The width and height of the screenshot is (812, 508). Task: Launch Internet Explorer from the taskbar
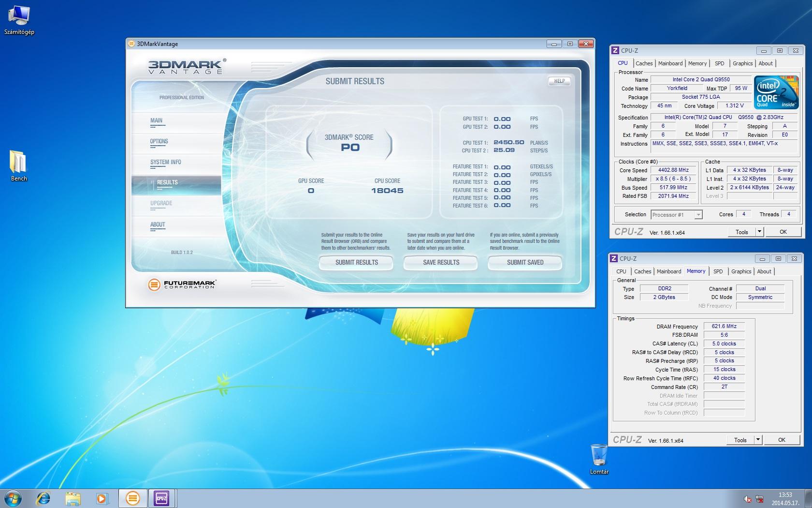[x=43, y=498]
